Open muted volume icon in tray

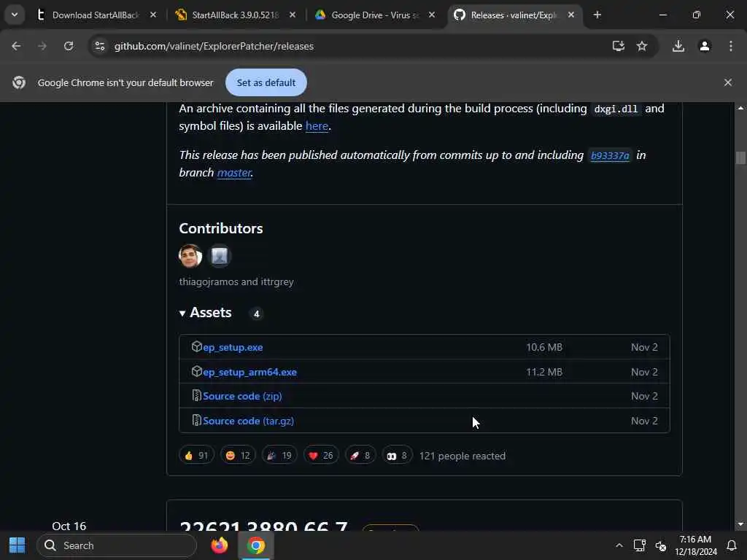(660, 545)
